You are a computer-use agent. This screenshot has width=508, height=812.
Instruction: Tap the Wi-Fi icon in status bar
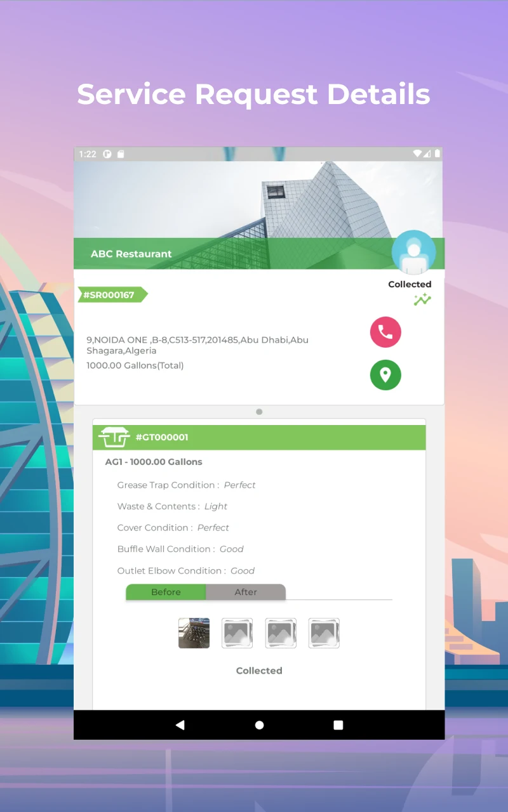[x=417, y=154]
